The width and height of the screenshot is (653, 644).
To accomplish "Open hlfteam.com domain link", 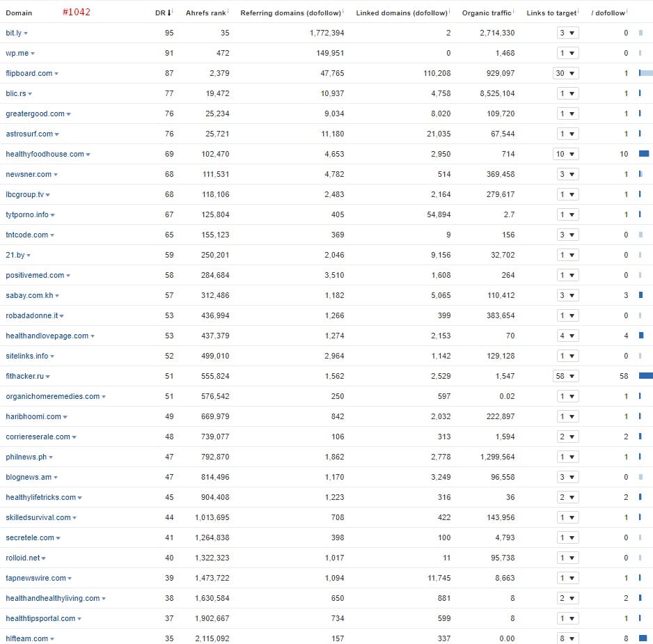I will click(26, 638).
